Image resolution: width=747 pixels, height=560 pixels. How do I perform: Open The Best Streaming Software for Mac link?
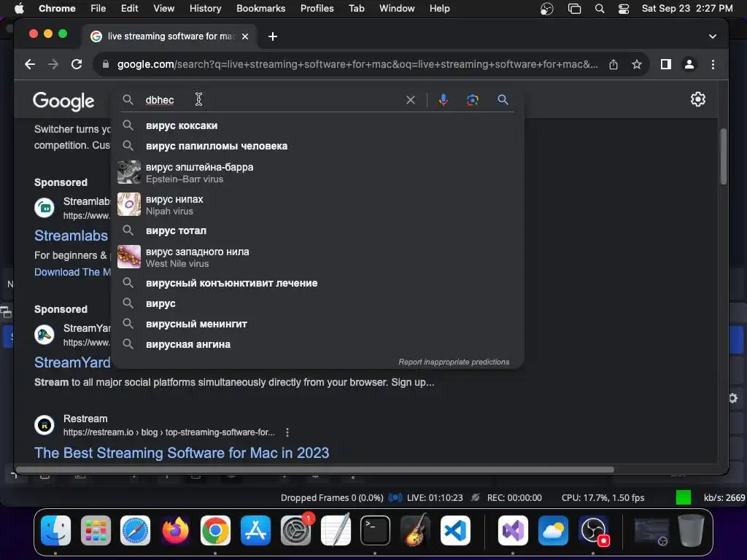(182, 453)
